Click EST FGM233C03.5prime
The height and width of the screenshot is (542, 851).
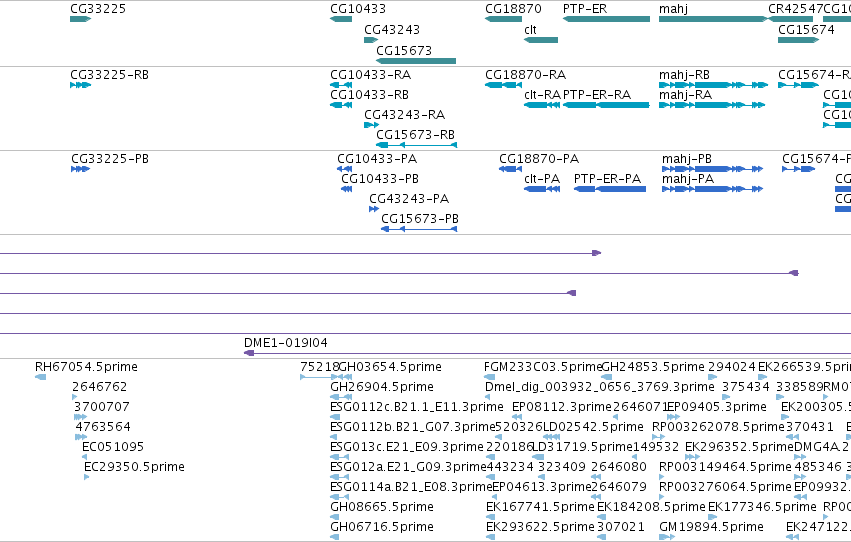(543, 367)
